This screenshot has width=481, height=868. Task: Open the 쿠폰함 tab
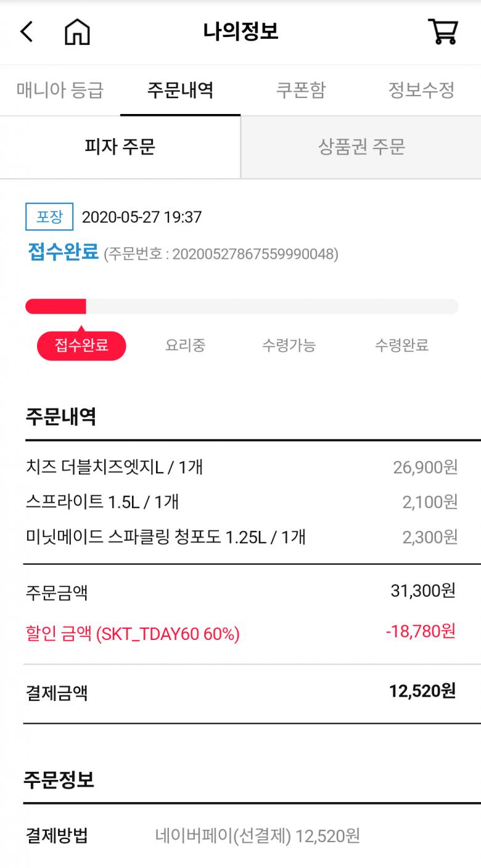[x=300, y=90]
